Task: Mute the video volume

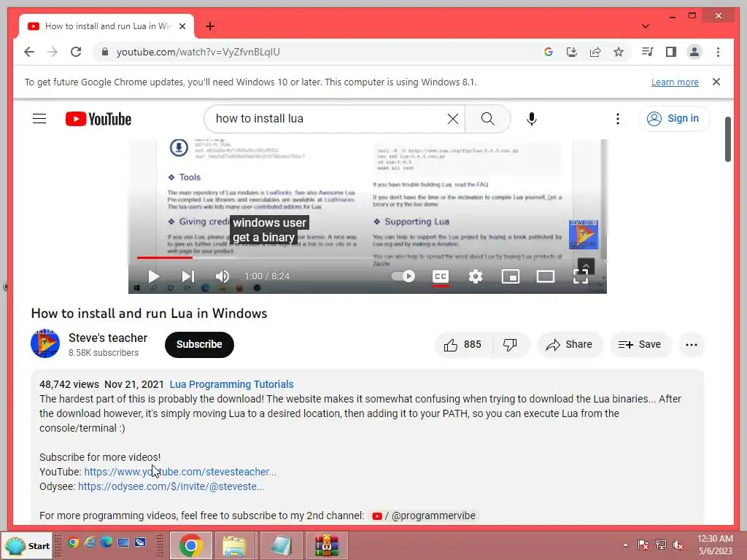Action: pyautogui.click(x=222, y=276)
